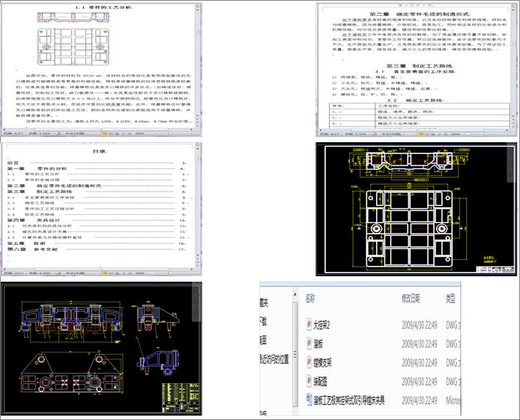Click vertical scrollbar of 零件的工艺分析 window

coord(198,63)
